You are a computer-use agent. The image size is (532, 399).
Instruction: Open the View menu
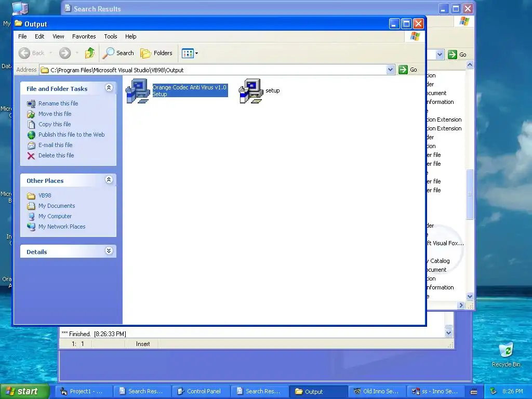[58, 36]
